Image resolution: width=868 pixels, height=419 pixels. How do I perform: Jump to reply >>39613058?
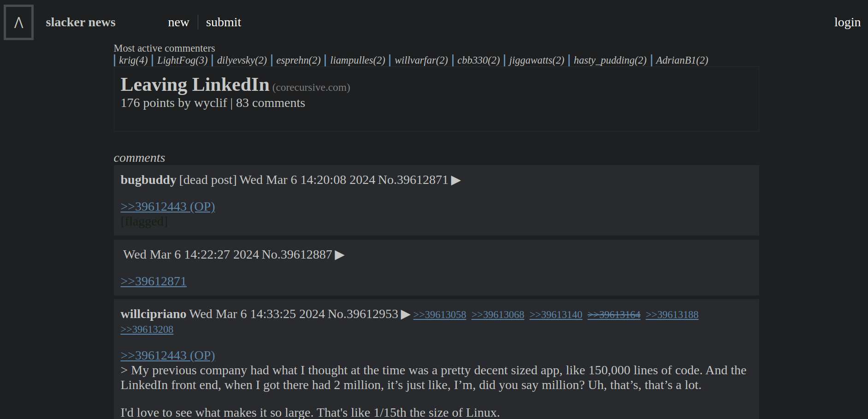click(x=440, y=315)
